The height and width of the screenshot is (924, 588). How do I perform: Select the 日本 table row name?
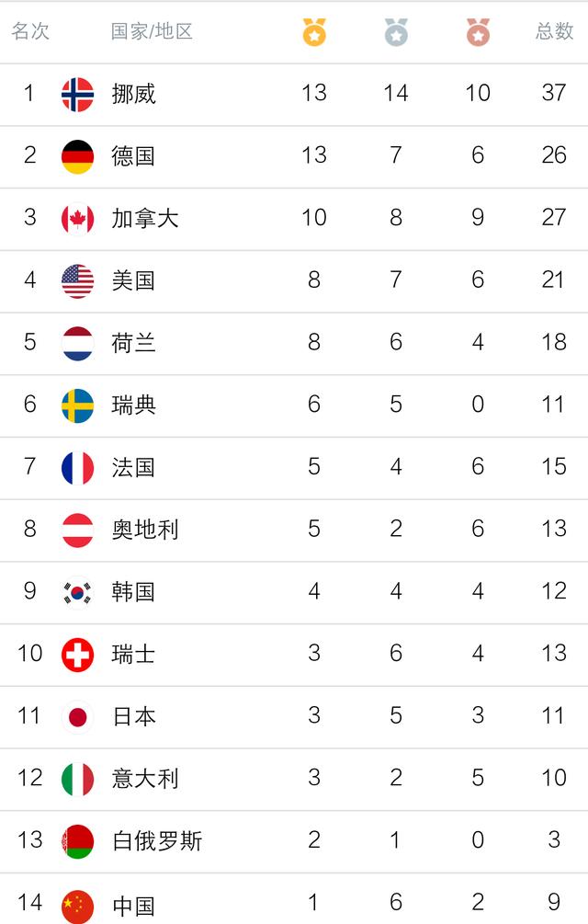[134, 716]
